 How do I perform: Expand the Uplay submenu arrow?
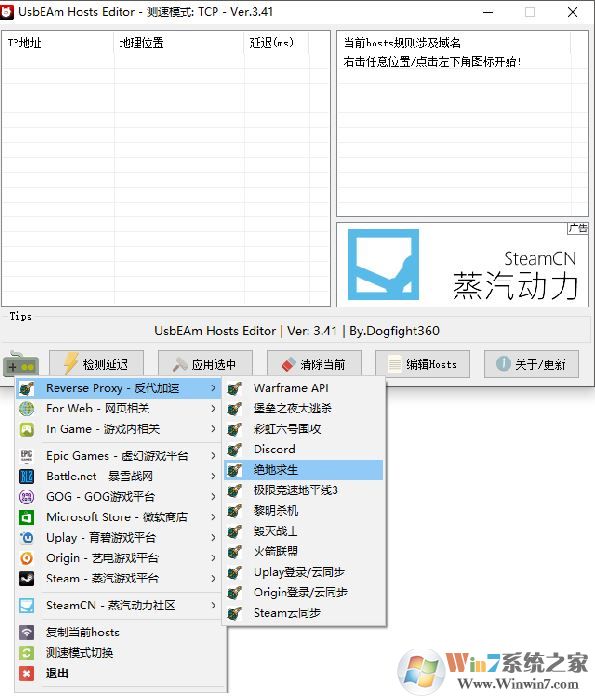point(214,538)
